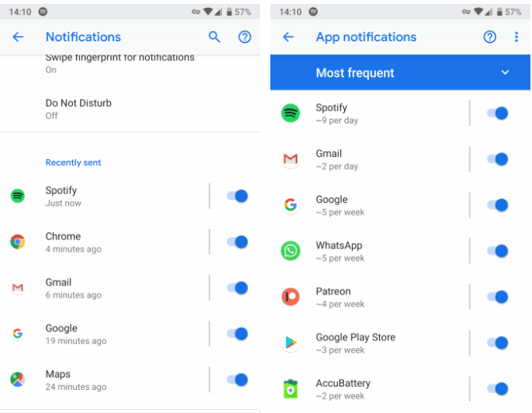Switch off the Patreon notifications toggle
This screenshot has height=413, width=532.
coord(497,297)
